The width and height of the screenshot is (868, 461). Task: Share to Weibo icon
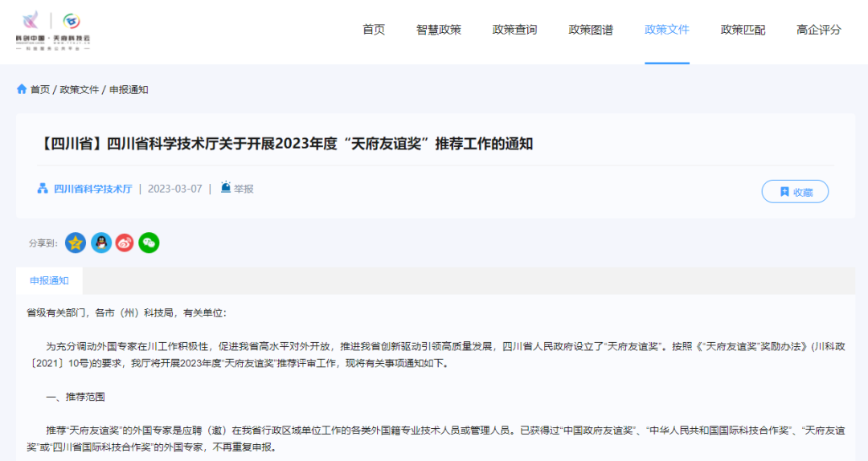click(x=125, y=243)
